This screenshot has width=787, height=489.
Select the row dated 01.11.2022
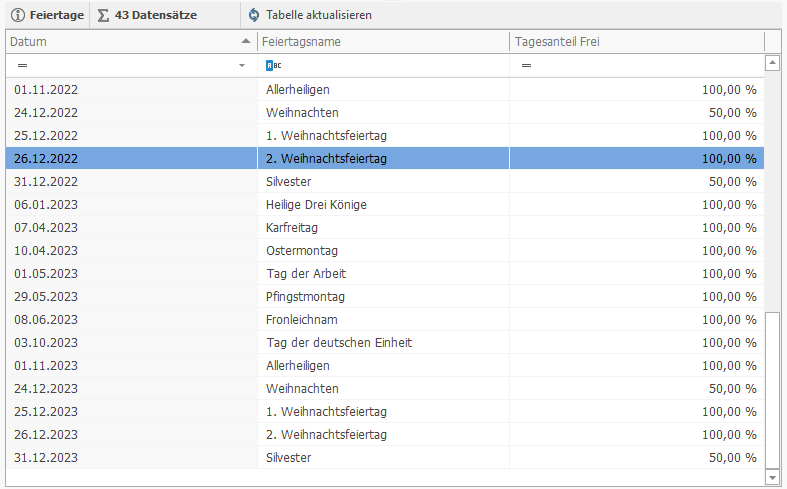[x=385, y=90]
